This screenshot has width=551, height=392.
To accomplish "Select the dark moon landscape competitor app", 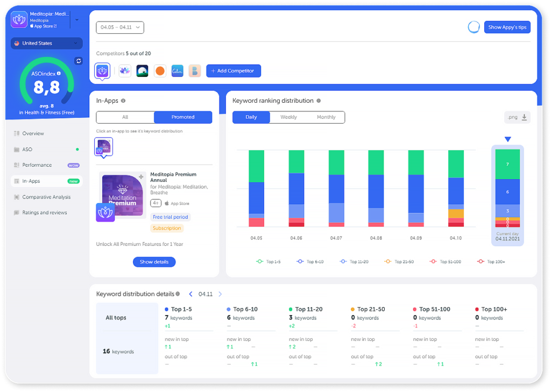I will pos(142,71).
